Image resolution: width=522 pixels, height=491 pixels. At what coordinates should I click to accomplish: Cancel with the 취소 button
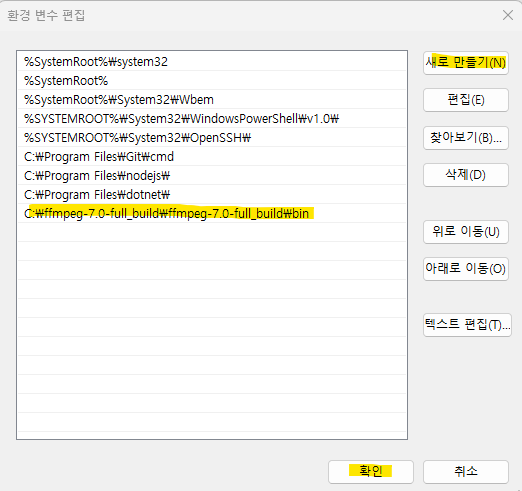coord(466,472)
